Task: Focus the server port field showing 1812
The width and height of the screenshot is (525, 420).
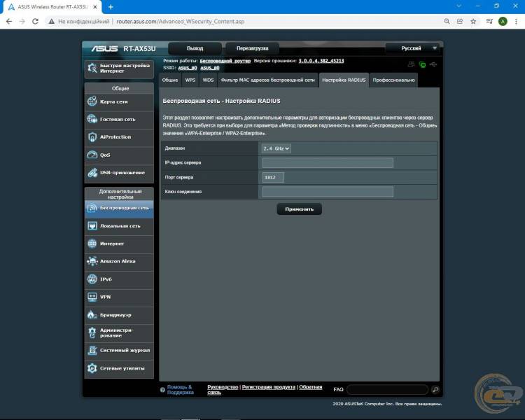Action: tap(273, 177)
